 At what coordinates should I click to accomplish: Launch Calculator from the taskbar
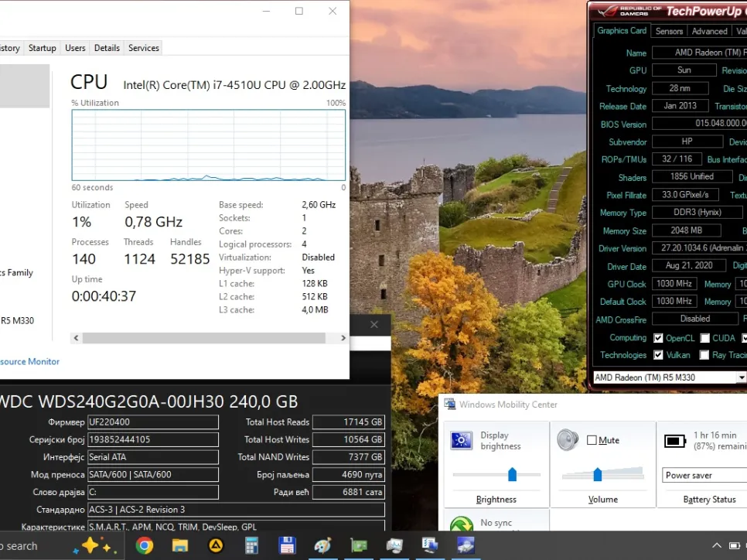(x=251, y=545)
